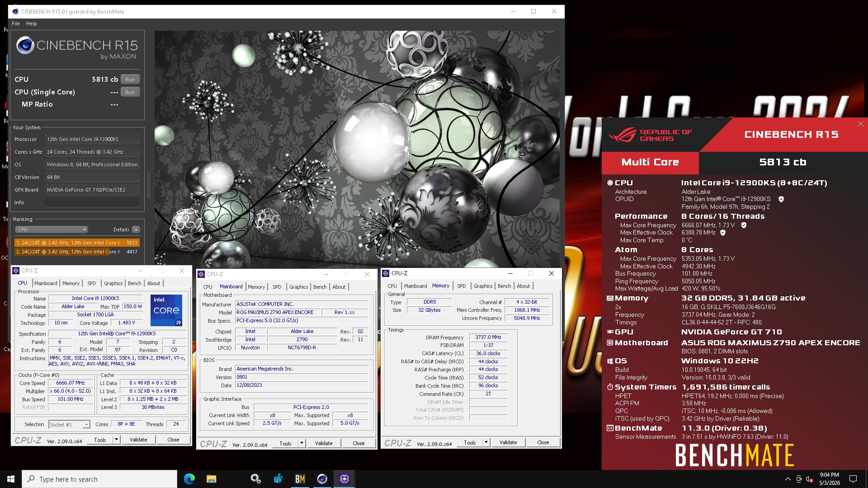Open Tools dropdown arrow in CPU-Z Mainboard window
Image resolution: width=868 pixels, height=488 pixels.
coord(302,443)
